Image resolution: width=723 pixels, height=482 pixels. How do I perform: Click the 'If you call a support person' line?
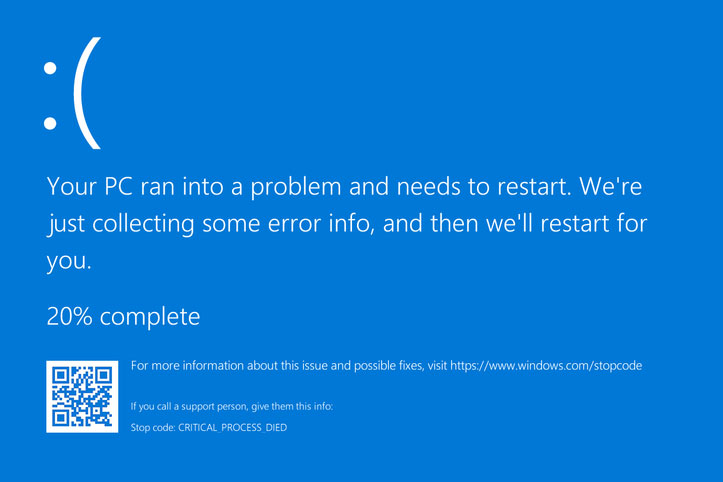[232, 406]
